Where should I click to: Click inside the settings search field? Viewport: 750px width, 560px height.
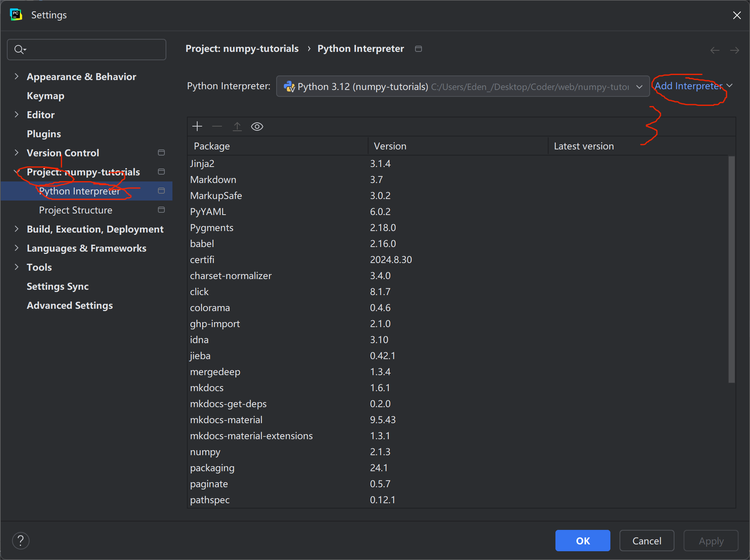coord(87,50)
